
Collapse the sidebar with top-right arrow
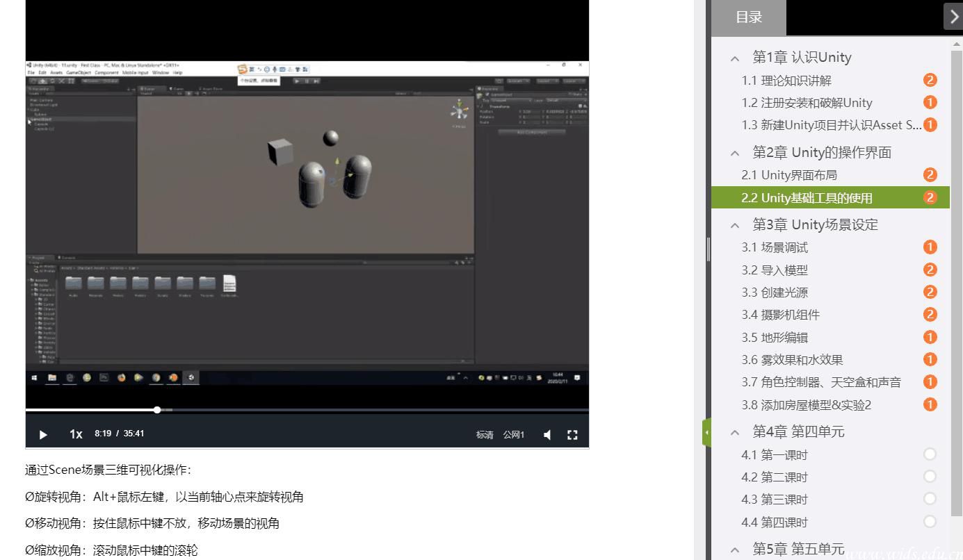tap(953, 17)
